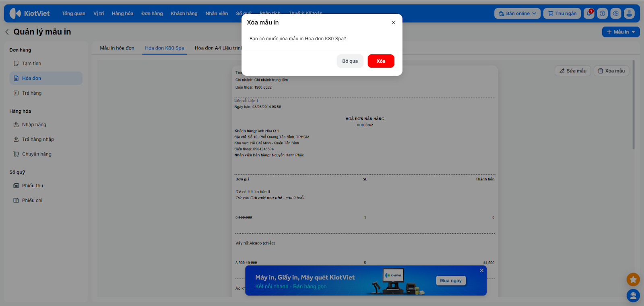Click the Thu ngân button

[562, 13]
